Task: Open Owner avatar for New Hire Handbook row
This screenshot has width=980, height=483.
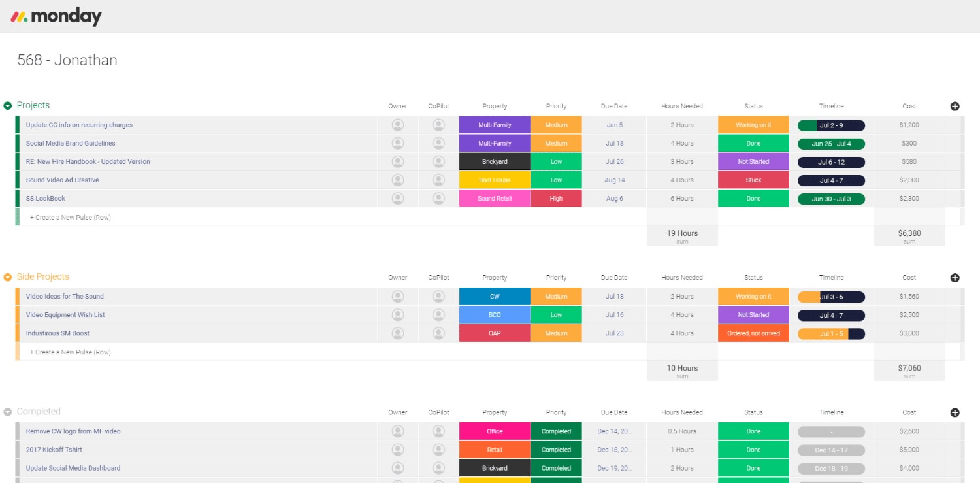Action: coord(397,161)
